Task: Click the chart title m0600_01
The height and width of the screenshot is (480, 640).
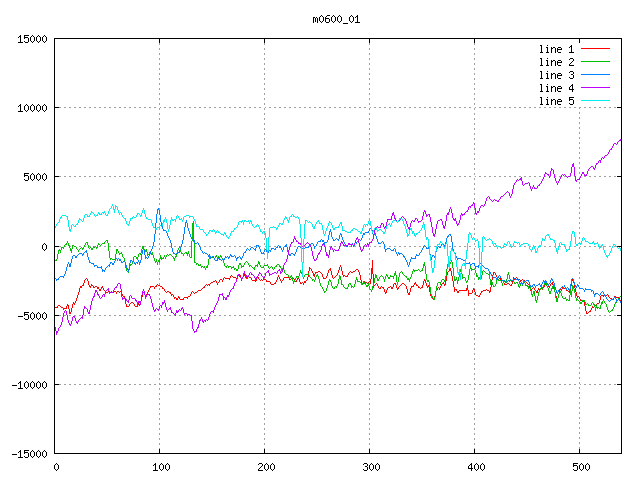Action: click(x=335, y=18)
